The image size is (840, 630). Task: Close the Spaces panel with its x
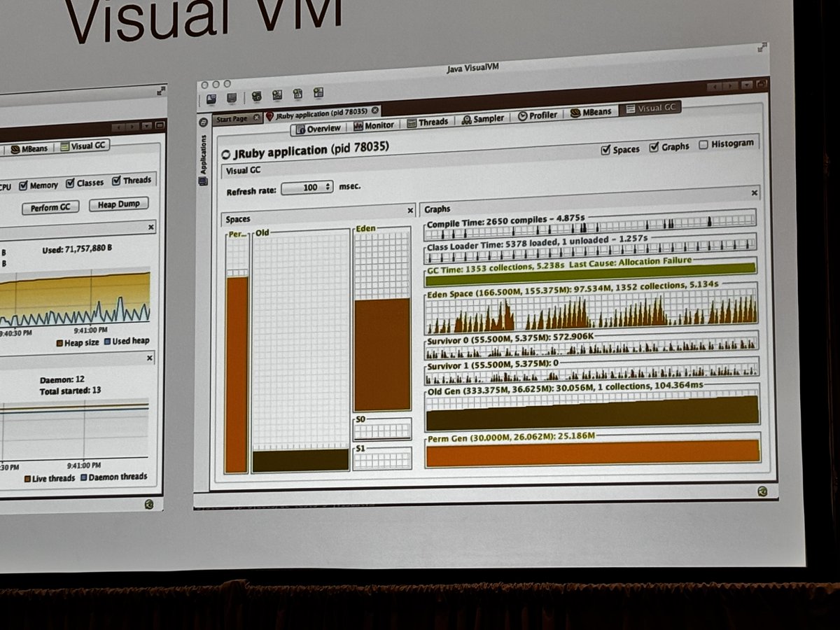[x=410, y=210]
